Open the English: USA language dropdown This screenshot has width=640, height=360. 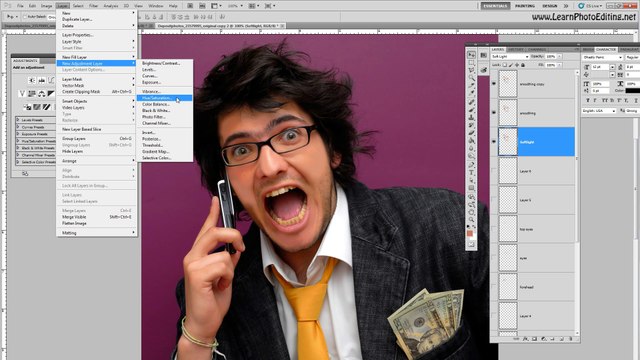[599, 111]
